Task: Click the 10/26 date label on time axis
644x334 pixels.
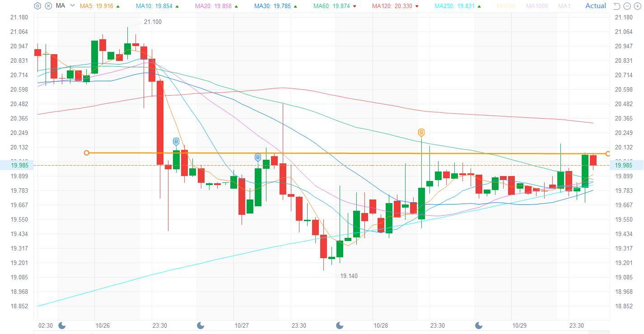Action: (103, 325)
